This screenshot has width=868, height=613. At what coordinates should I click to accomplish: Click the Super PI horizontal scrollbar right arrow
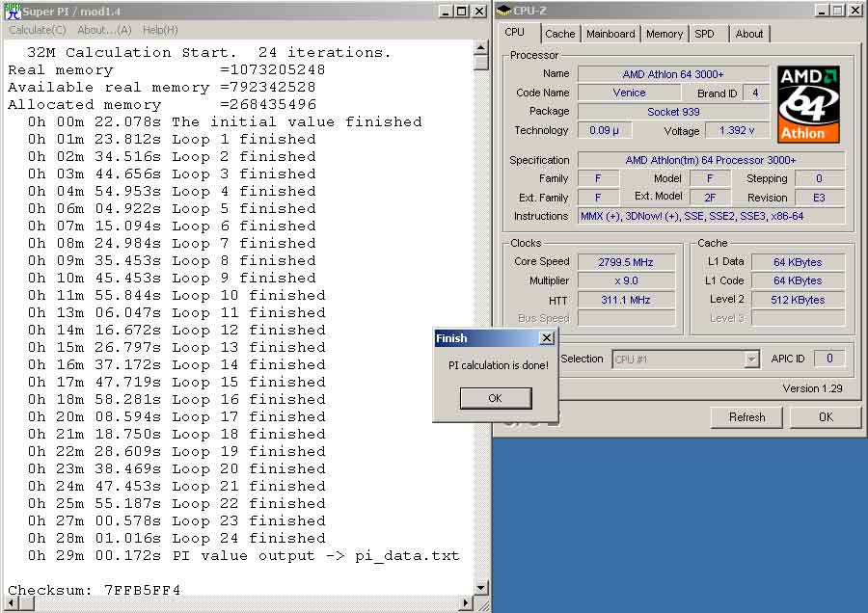pos(466,603)
